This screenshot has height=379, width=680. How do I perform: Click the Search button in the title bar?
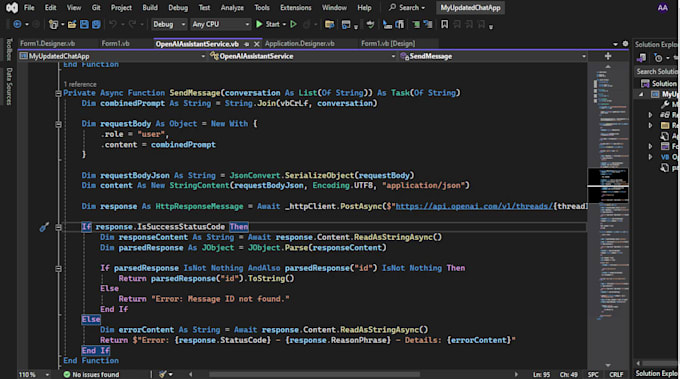pyautogui.click(x=407, y=7)
